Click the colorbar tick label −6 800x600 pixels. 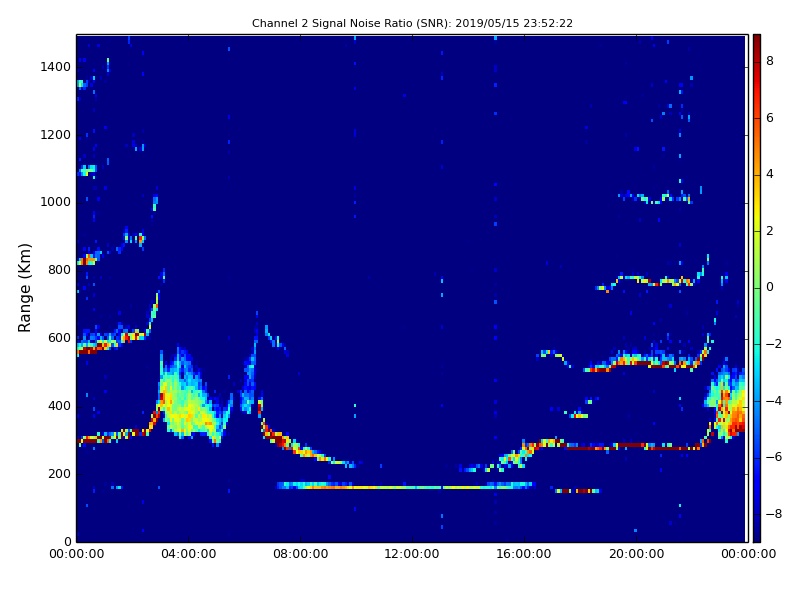[x=774, y=457]
